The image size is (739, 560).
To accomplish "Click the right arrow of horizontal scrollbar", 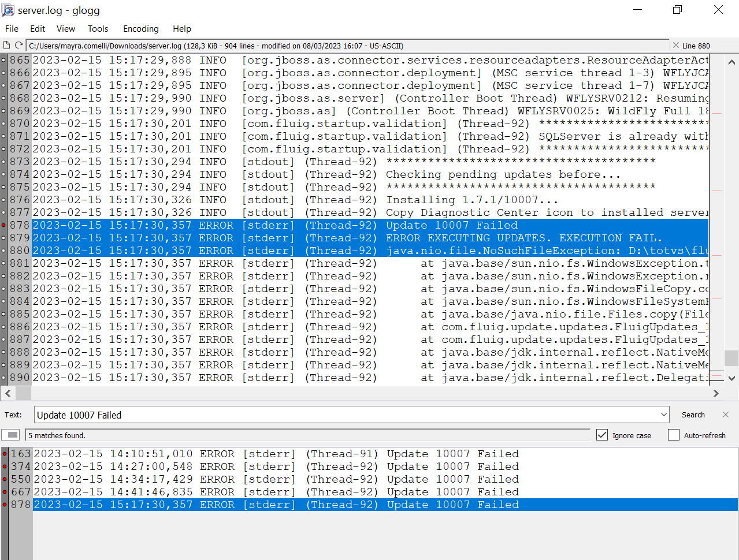I will pyautogui.click(x=716, y=393).
